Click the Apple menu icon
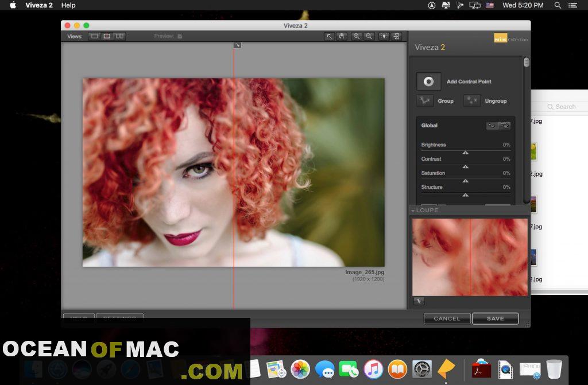This screenshot has width=588, height=385. [x=13, y=5]
